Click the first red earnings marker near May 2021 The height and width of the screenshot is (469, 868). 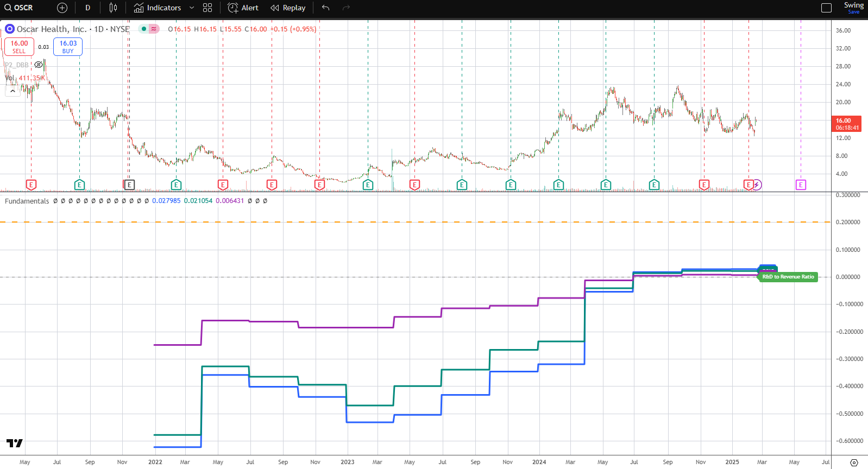click(31, 185)
